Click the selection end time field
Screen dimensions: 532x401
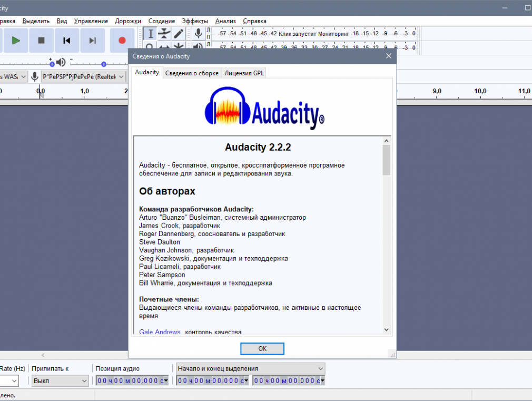(289, 380)
